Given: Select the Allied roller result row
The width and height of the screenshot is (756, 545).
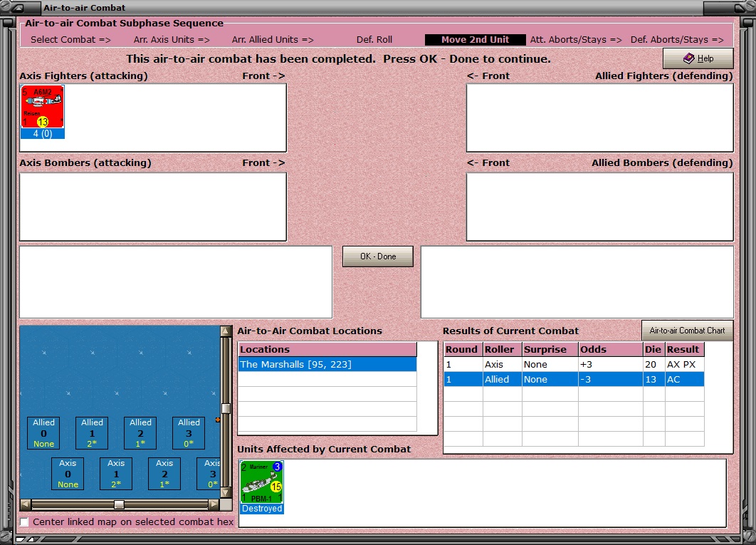Looking at the screenshot, I should point(574,380).
